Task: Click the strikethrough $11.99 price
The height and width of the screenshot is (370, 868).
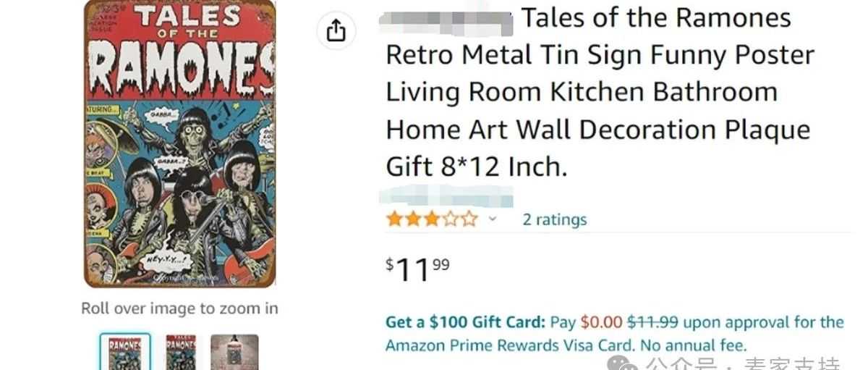Action: [652, 322]
